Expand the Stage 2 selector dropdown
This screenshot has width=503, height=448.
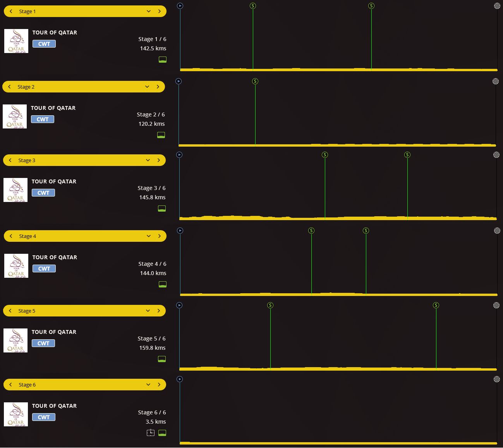click(x=147, y=87)
